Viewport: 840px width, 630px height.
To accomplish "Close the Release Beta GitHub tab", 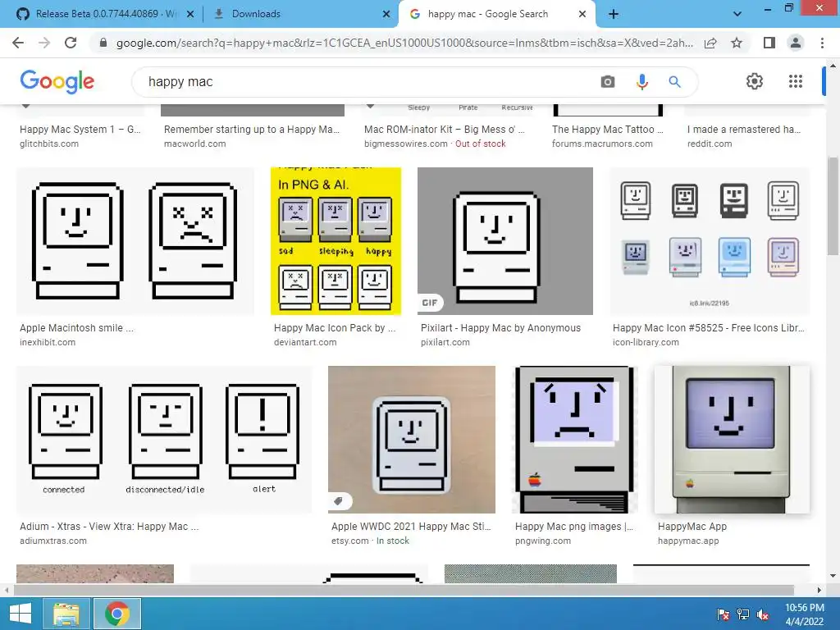I will coord(190,14).
